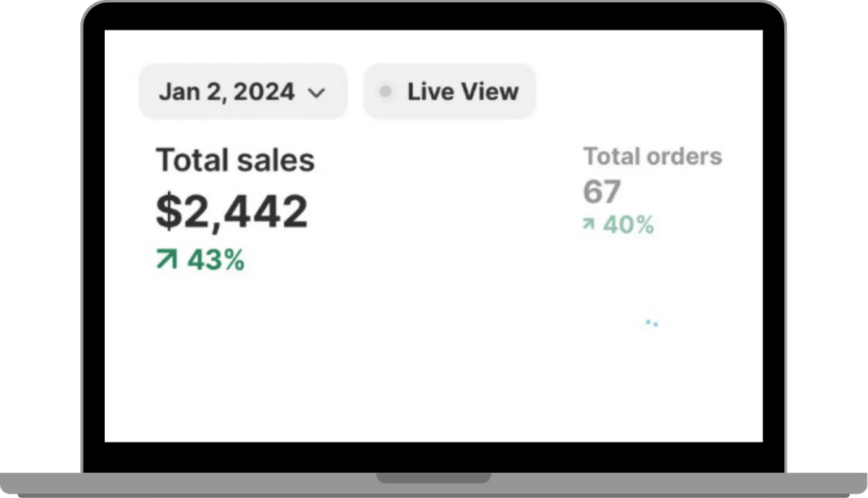Select the 67 orders figure
868x498 pixels.
coord(602,192)
